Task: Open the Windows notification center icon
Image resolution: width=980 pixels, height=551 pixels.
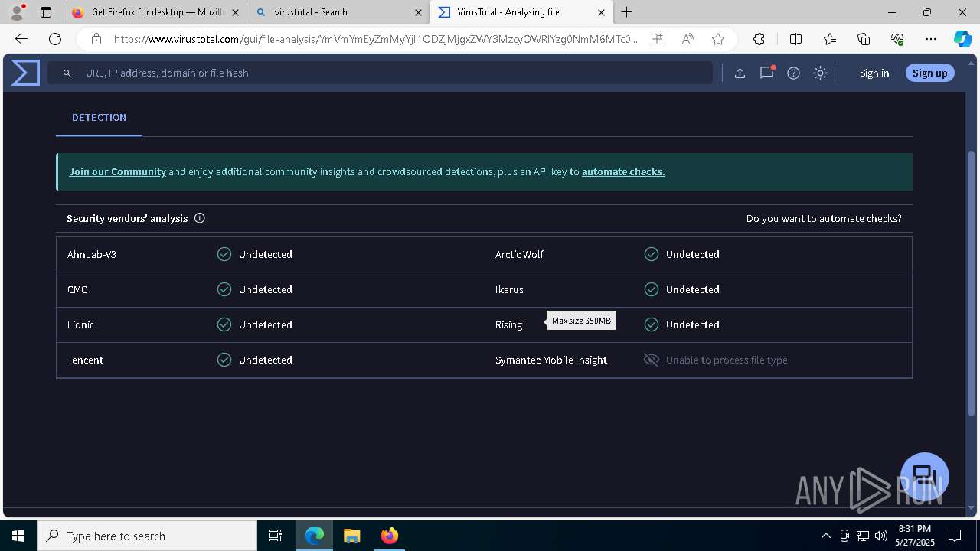Action: click(x=955, y=536)
